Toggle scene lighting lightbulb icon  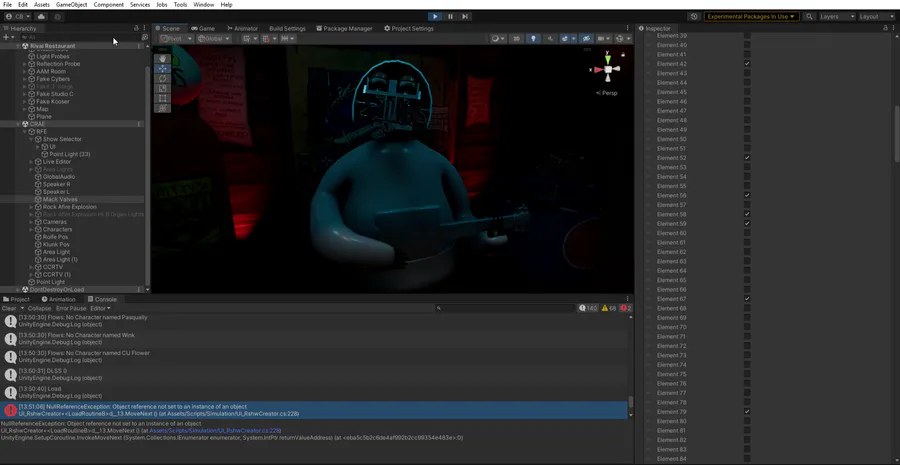coord(533,39)
